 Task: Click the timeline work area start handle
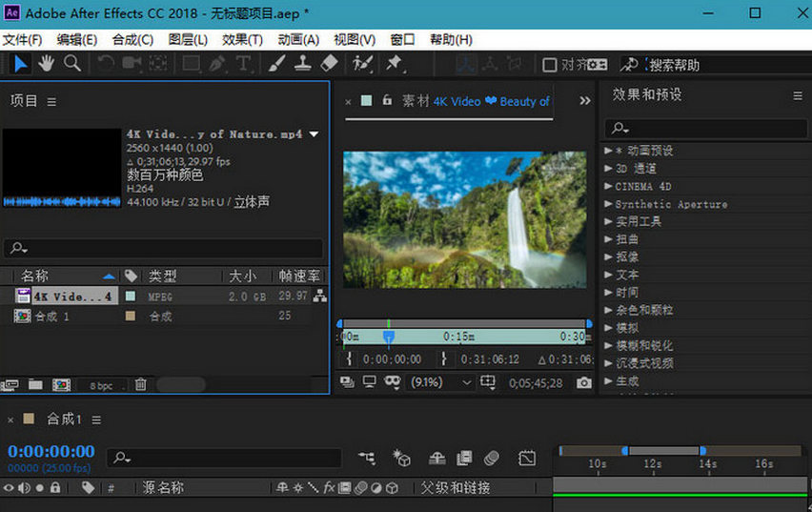point(625,451)
